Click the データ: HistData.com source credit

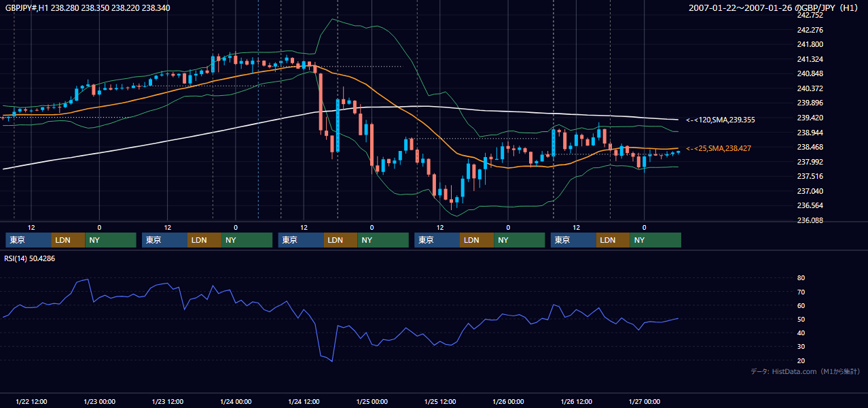806,371
